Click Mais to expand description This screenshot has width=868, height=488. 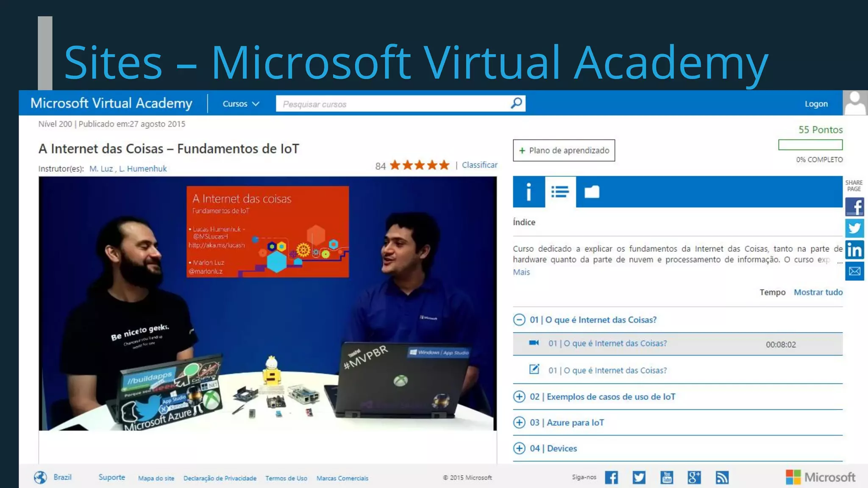pos(521,272)
